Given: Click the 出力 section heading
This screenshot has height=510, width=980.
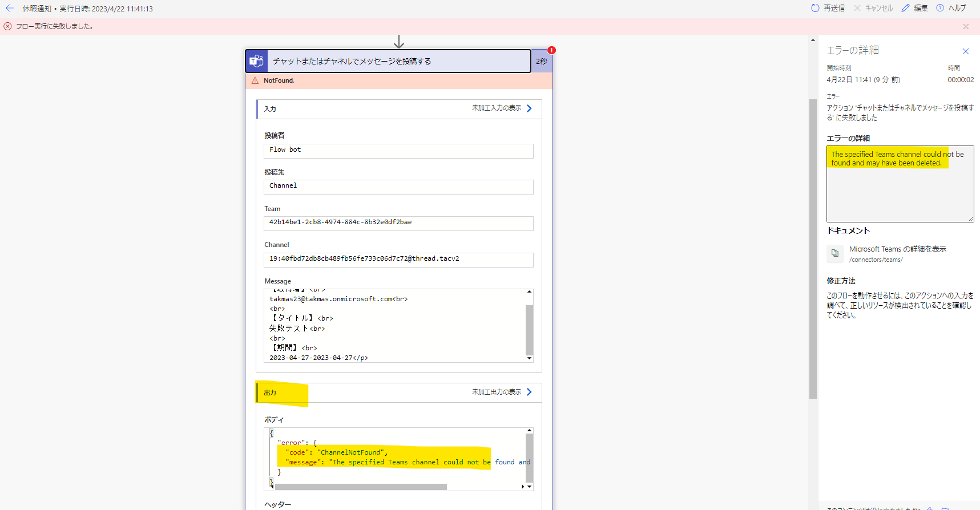Looking at the screenshot, I should click(x=270, y=393).
